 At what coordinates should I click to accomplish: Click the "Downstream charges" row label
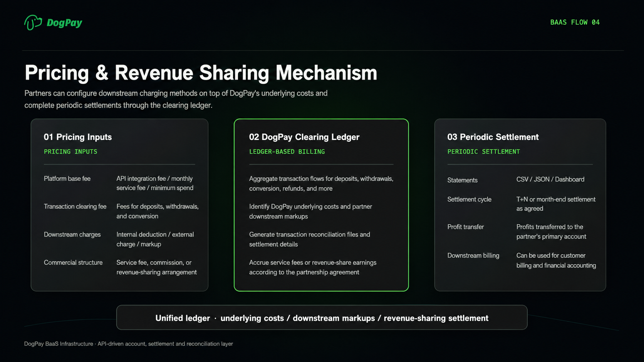[72, 235]
